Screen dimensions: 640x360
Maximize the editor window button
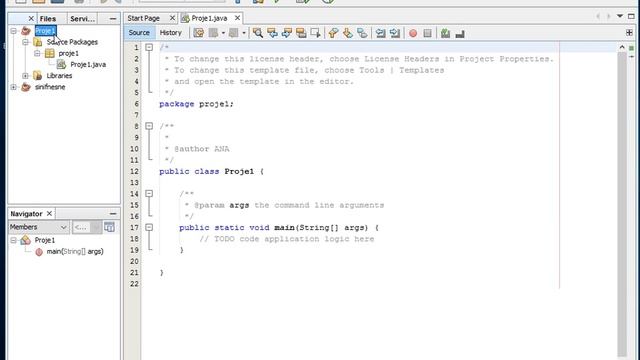(631, 16)
